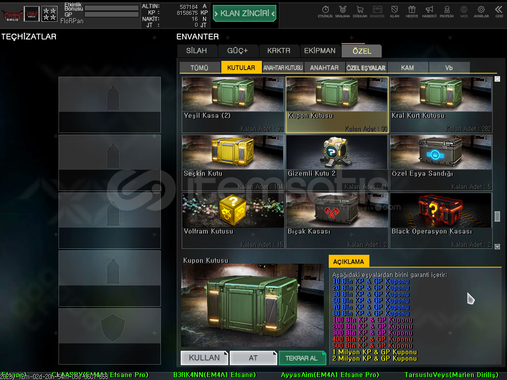
Task: Open the Dükkan shopping cart icon
Action: coord(360,11)
